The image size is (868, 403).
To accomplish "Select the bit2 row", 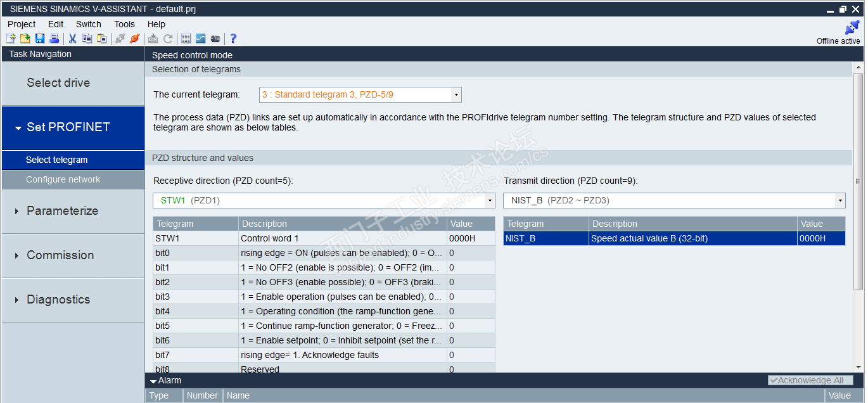I will (324, 282).
